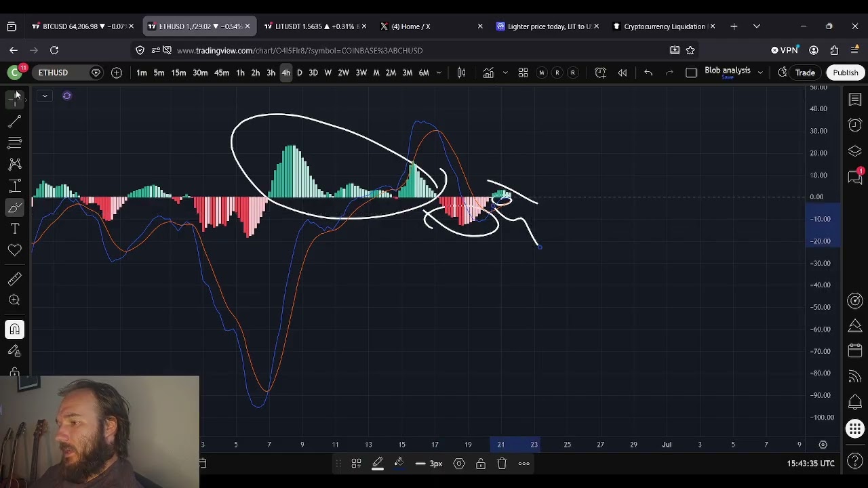
Task: Switch to the 1m timeframe
Action: tap(142, 73)
